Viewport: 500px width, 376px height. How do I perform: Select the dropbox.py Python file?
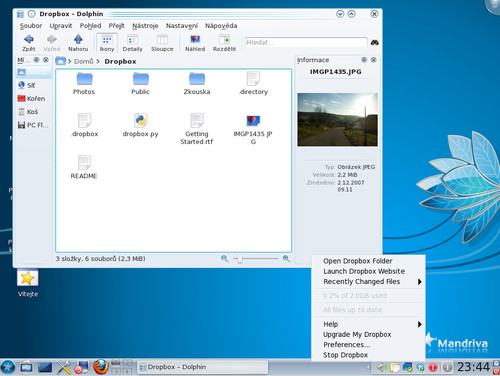click(140, 125)
